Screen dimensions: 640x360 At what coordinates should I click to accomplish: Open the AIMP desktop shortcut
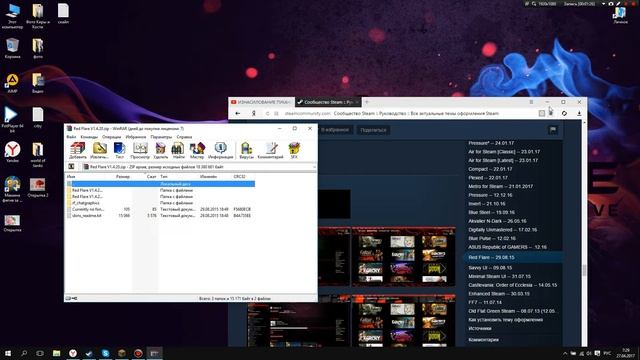coord(12,83)
